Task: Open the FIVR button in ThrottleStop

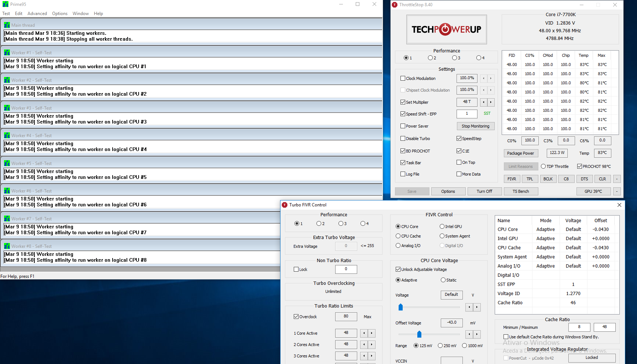Action: click(x=512, y=179)
